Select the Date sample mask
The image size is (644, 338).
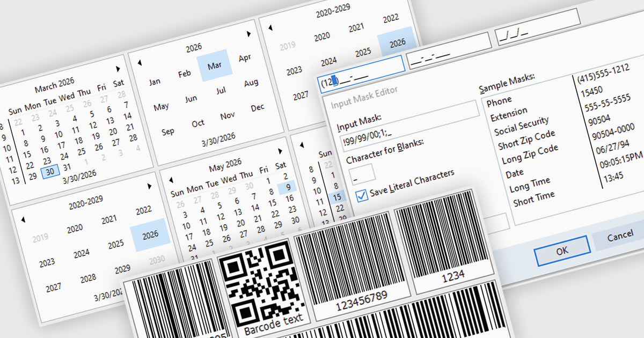[514, 173]
